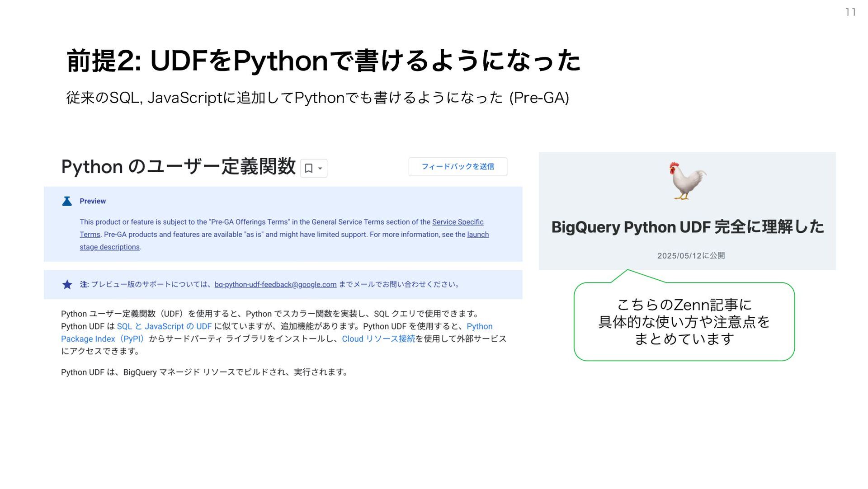Open the SQL と JavaScript の UDF link
This screenshot has width=868, height=489.
(164, 326)
